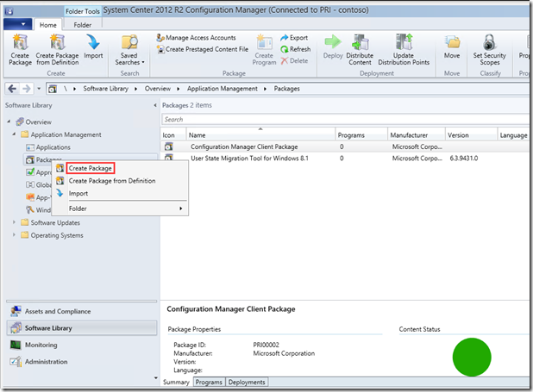The width and height of the screenshot is (533, 392).
Task: Switch to the Home ribbon tab
Action: tap(48, 25)
